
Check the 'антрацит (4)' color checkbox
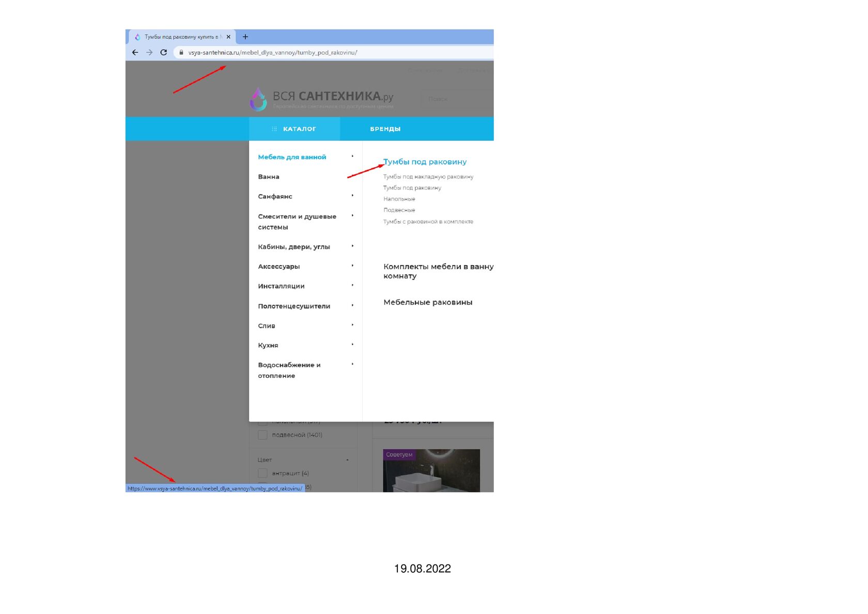262,473
